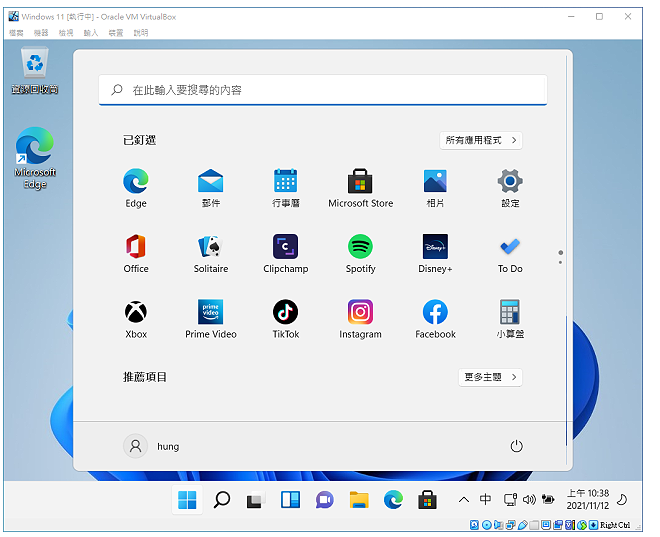Open taskbar Search magnifier
Screen dimensions: 660x537
click(221, 500)
